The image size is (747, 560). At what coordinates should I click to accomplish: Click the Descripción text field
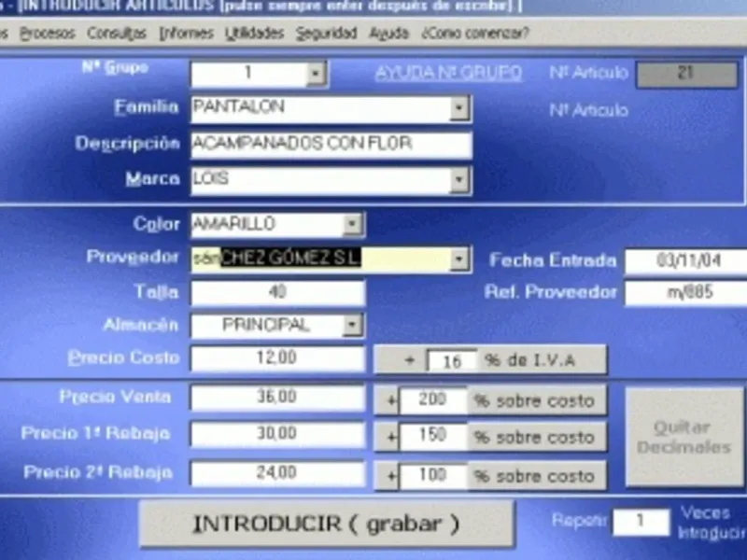pos(331,145)
